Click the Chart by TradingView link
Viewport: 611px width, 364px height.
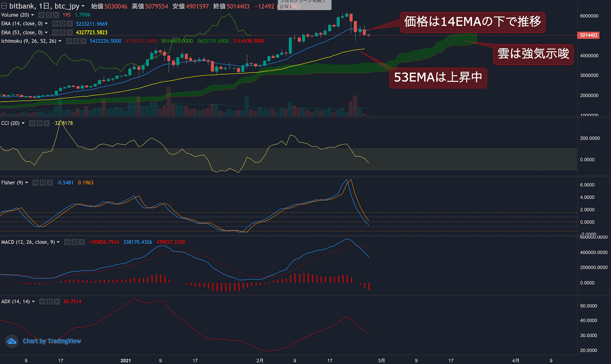click(52, 341)
